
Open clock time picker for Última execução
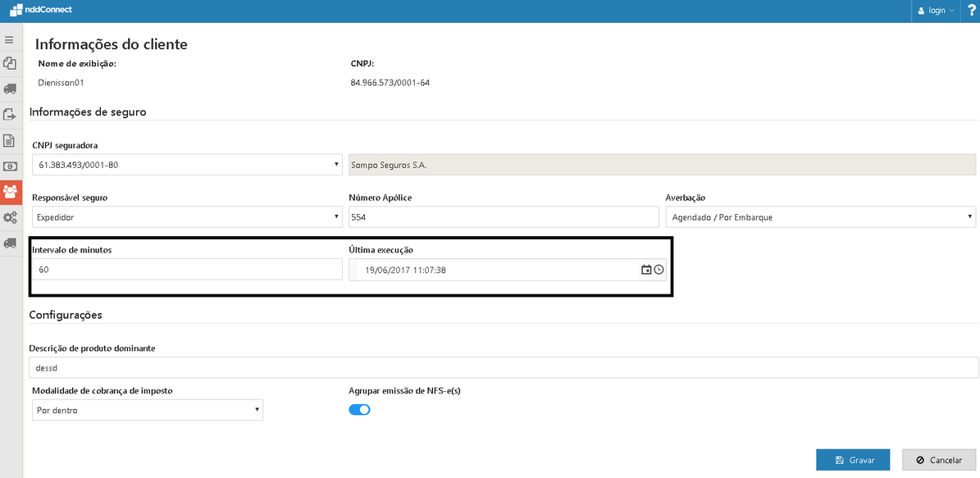(x=659, y=270)
